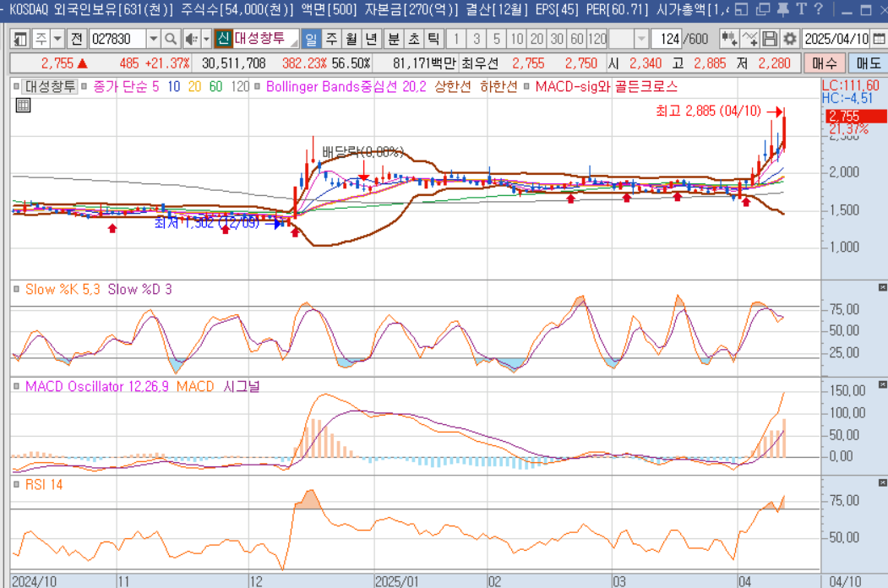Select the 초 second period toggle
Image resolution: width=888 pixels, height=588 pixels.
[x=413, y=39]
